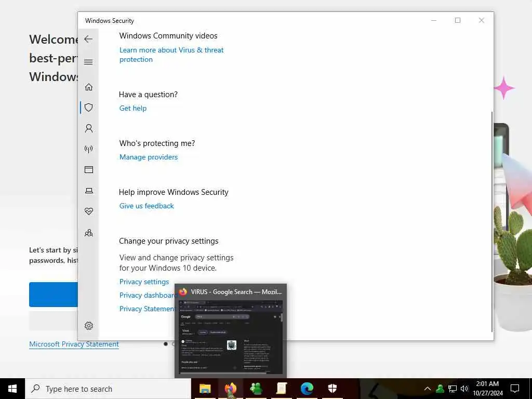Open Account protection person icon
Viewport: 532px width, 399px height.
[x=88, y=128]
